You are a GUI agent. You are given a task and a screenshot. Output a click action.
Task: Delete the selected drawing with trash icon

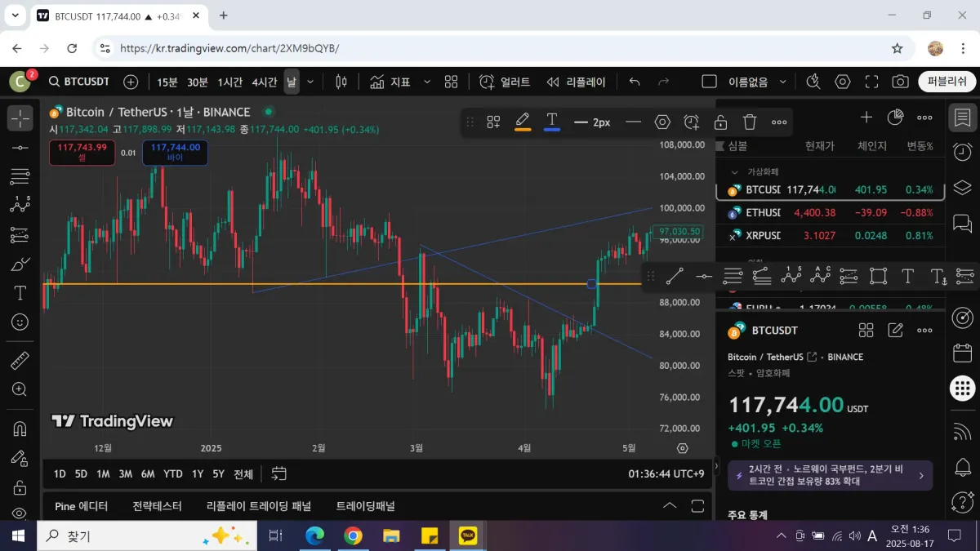pos(750,122)
